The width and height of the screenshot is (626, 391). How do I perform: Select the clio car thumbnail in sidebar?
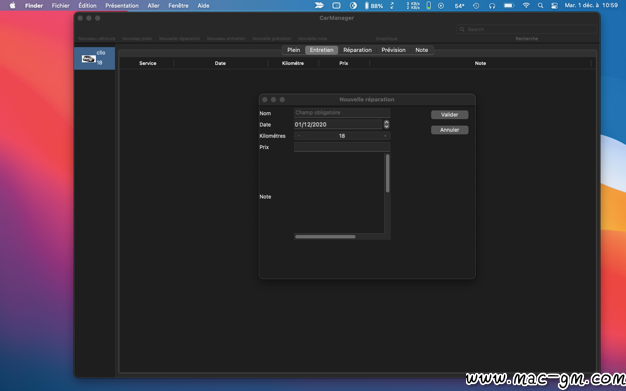coord(89,59)
